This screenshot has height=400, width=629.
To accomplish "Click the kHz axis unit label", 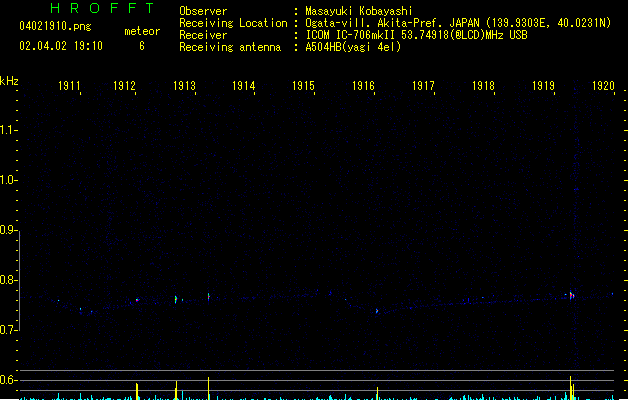I will pyautogui.click(x=9, y=81).
